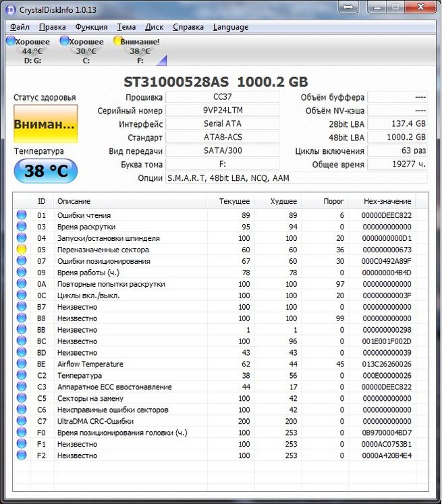Viewport: 442px width, 504px height.
Task: Select the Переназначенные сектора attribute row
Action: (x=221, y=250)
